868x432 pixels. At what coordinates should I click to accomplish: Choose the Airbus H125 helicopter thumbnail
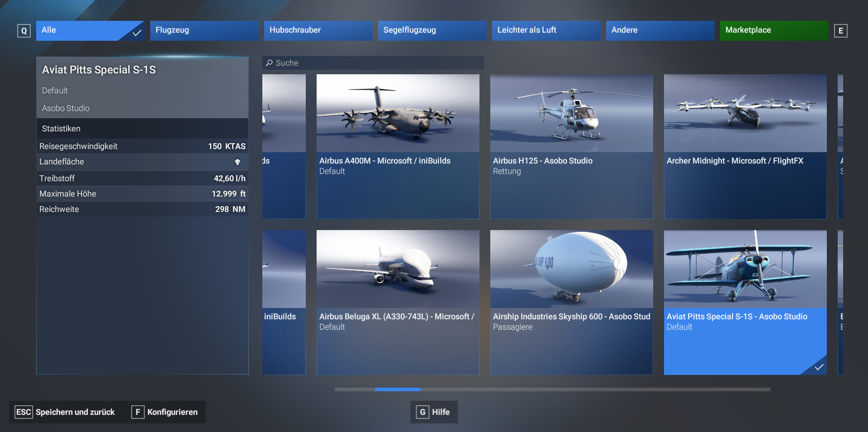572,113
